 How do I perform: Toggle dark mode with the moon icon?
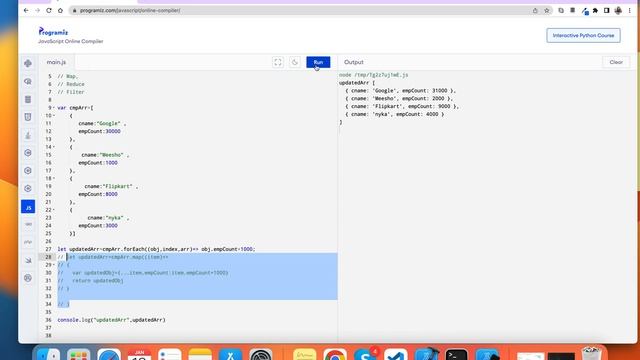click(294, 62)
